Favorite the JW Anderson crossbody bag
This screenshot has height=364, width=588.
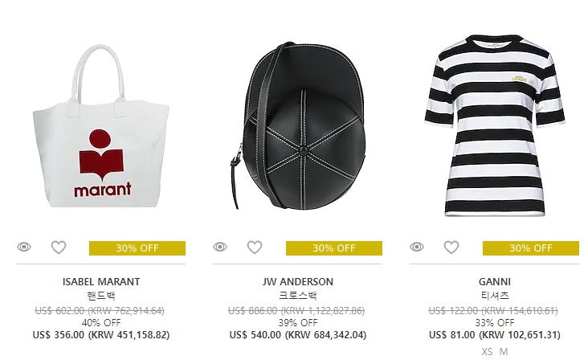coord(255,247)
